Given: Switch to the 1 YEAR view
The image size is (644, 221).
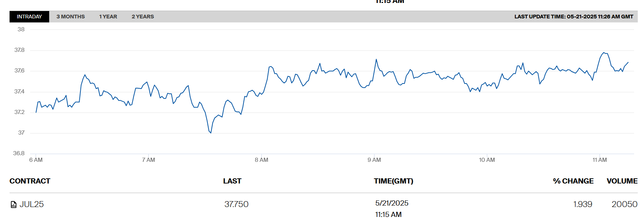Looking at the screenshot, I should tap(108, 17).
